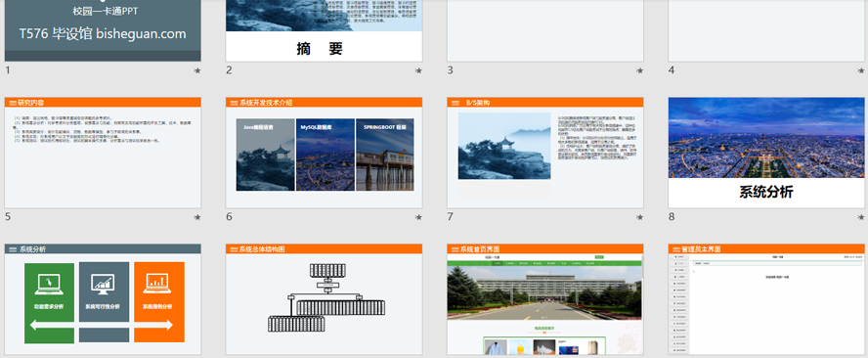The height and width of the screenshot is (358, 868).
Task: Select slide 8 with city skyline photo
Action: [x=766, y=153]
